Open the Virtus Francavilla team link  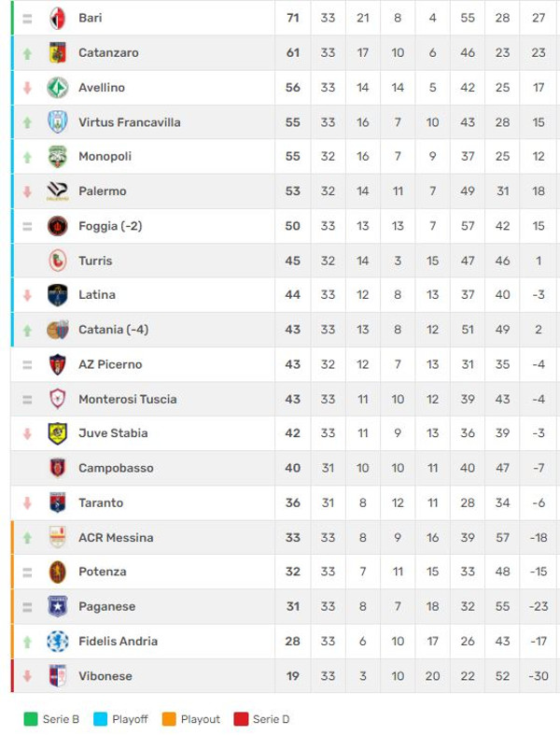click(x=129, y=122)
